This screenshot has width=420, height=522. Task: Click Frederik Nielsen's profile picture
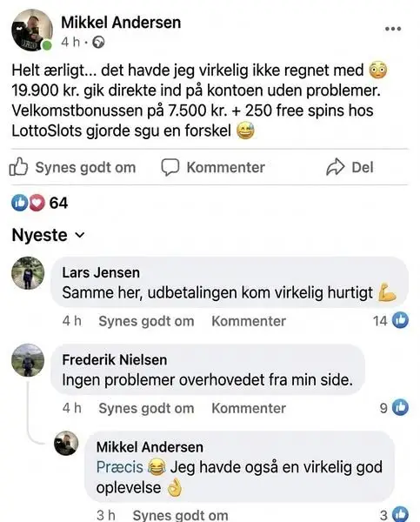coord(28,360)
